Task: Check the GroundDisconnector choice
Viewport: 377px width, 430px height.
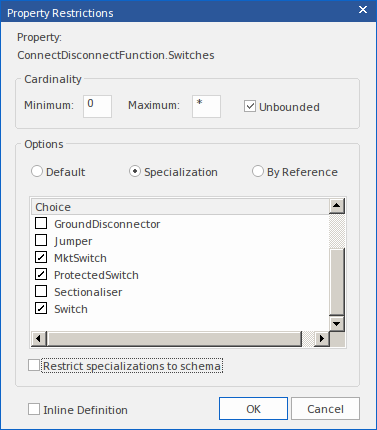Action: [41, 223]
